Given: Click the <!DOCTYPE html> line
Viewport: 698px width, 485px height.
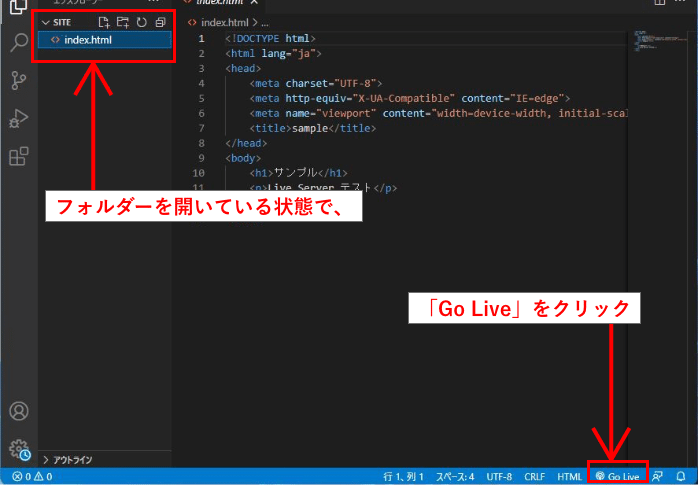Looking at the screenshot, I should (270, 39).
